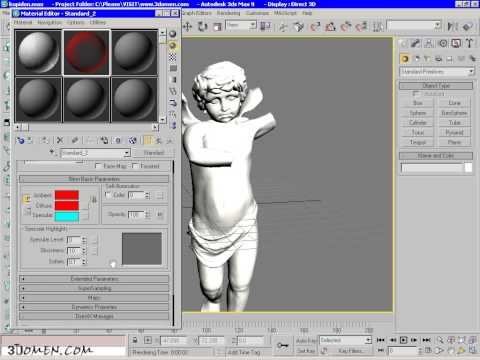
Task: Select the red material sample slot
Action: (86, 52)
